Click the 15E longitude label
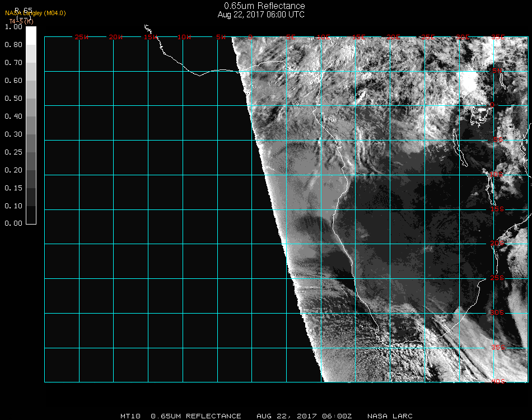 [x=358, y=37]
